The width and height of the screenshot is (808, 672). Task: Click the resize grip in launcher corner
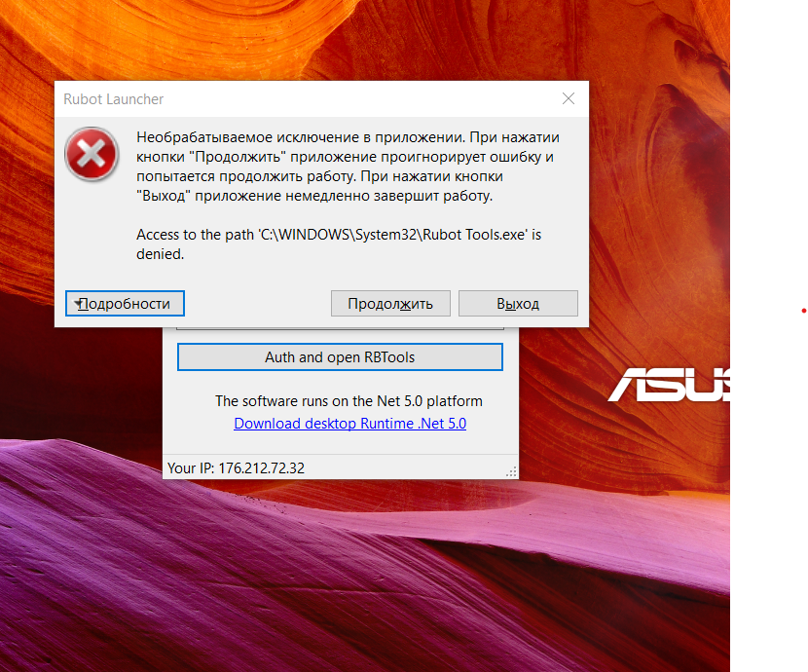click(x=511, y=471)
